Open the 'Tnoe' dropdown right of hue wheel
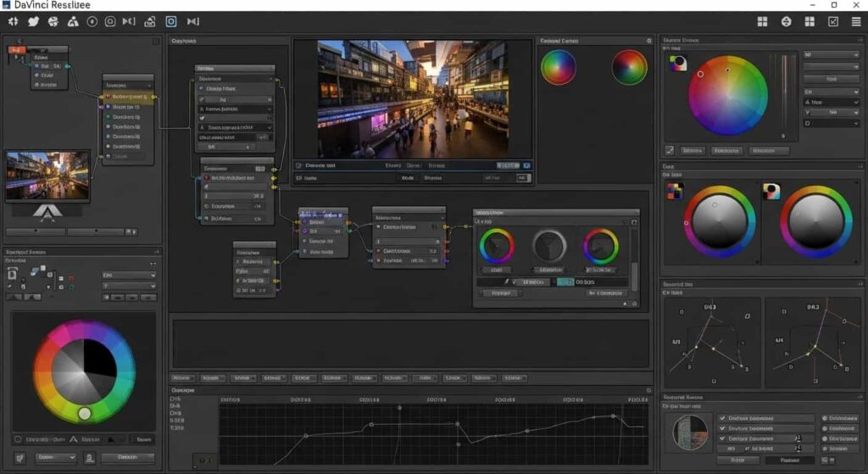The width and height of the screenshot is (868, 474). [x=831, y=103]
